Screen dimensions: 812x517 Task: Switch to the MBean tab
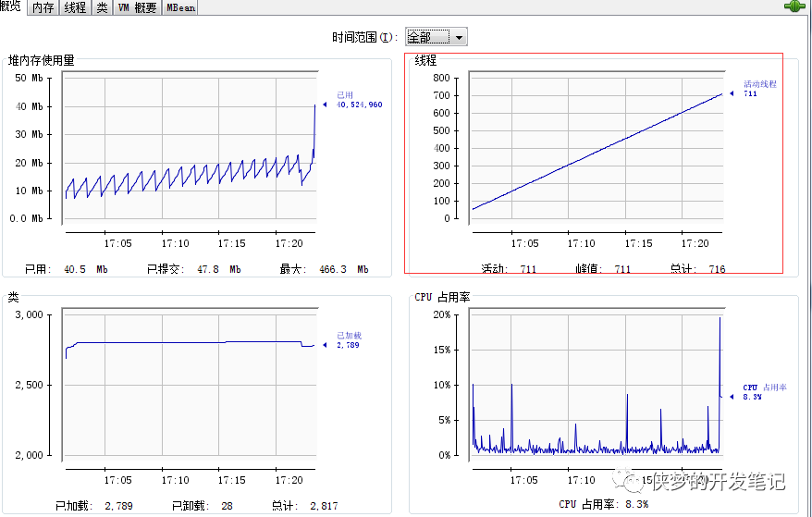pos(180,7)
